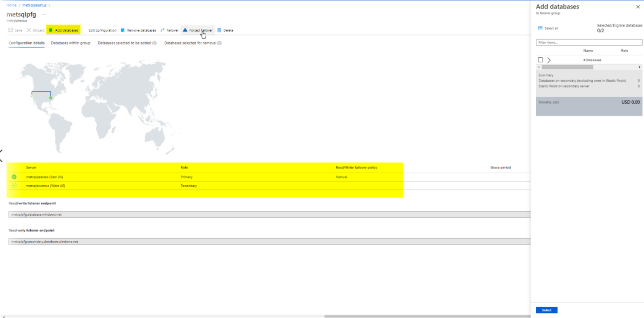Click the Forced Failover warning triangle icon
Image resolution: width=644 pixels, height=318 pixels.
[x=185, y=30]
